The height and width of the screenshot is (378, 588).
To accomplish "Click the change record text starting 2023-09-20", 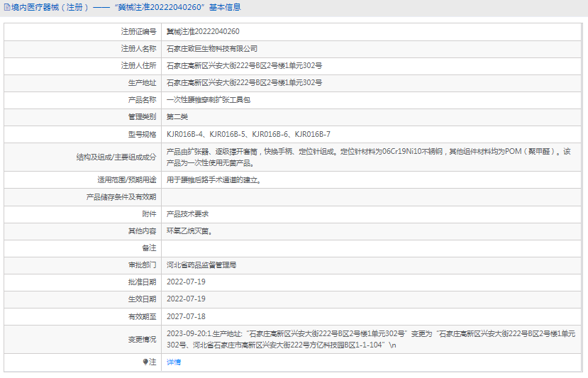I will 371,340.
